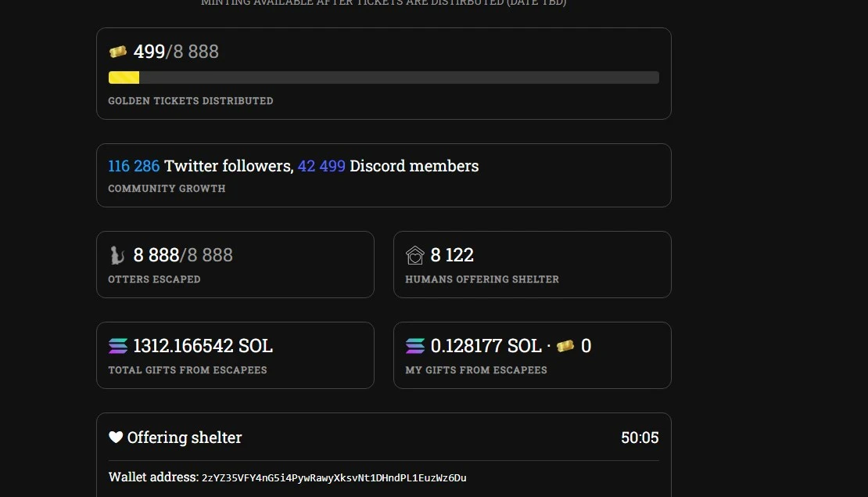The width and height of the screenshot is (868, 497).
Task: Click Solana logo in Total Gifts card
Action: pyautogui.click(x=118, y=346)
